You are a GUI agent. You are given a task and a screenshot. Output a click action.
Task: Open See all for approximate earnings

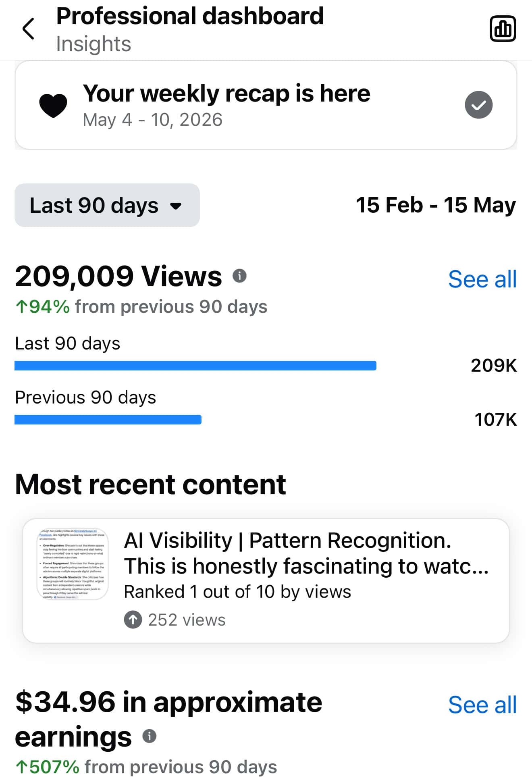[x=482, y=705]
